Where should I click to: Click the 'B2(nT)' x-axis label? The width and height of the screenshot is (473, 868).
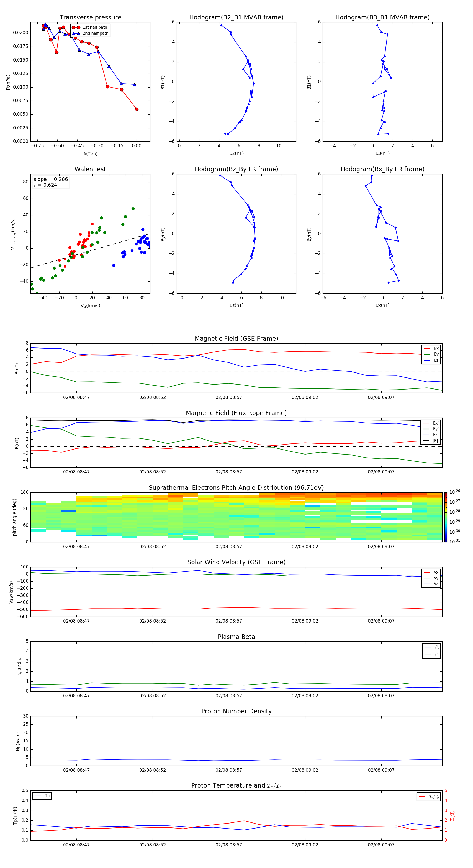pos(236,153)
